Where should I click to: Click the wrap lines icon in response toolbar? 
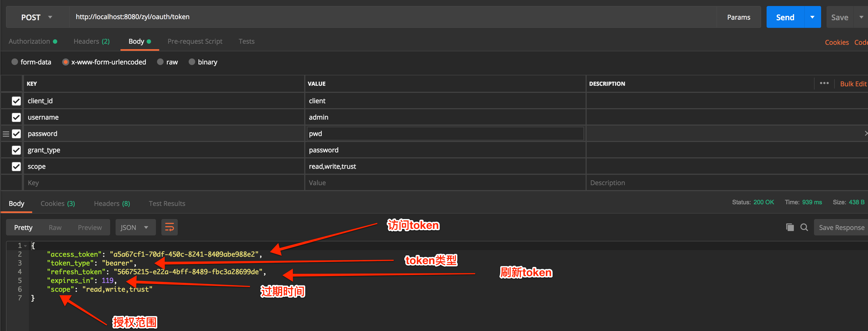click(169, 227)
